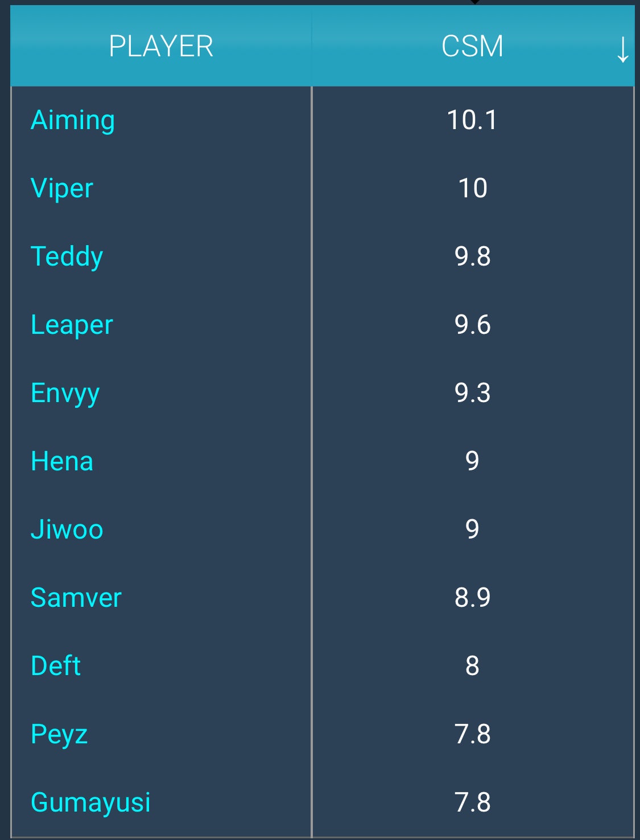Select Teddy's 9.8 CSM cell
This screenshot has width=640, height=840.
click(473, 256)
